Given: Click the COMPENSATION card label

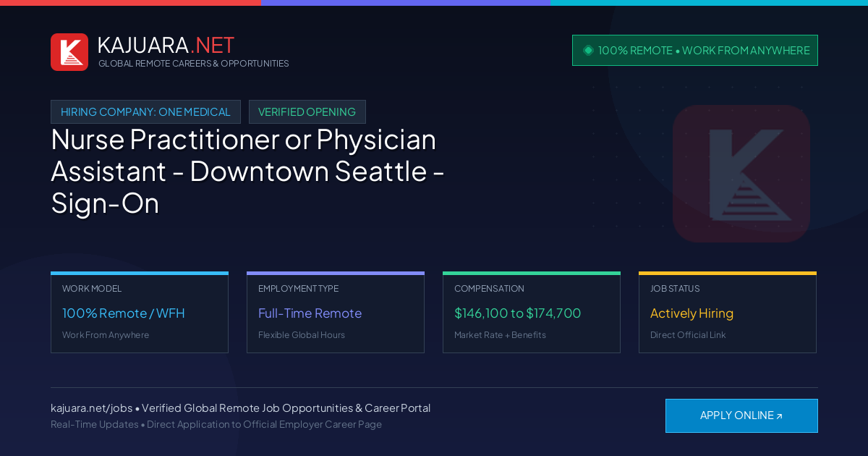Looking at the screenshot, I should click(489, 289).
